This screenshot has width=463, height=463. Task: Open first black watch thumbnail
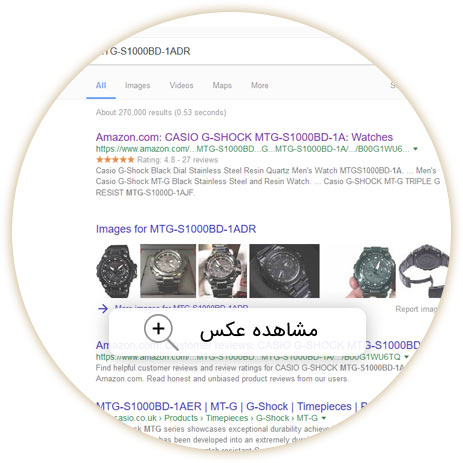(116, 271)
